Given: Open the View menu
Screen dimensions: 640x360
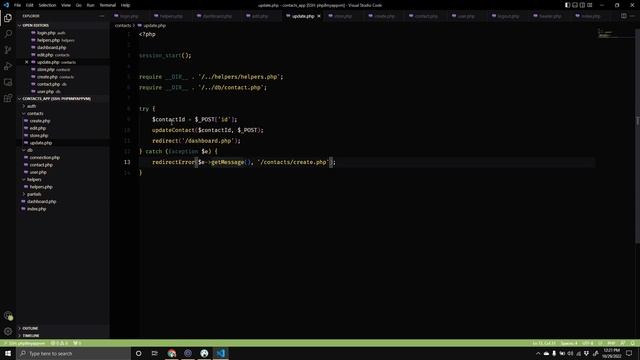Looking at the screenshot, I should point(66,5).
